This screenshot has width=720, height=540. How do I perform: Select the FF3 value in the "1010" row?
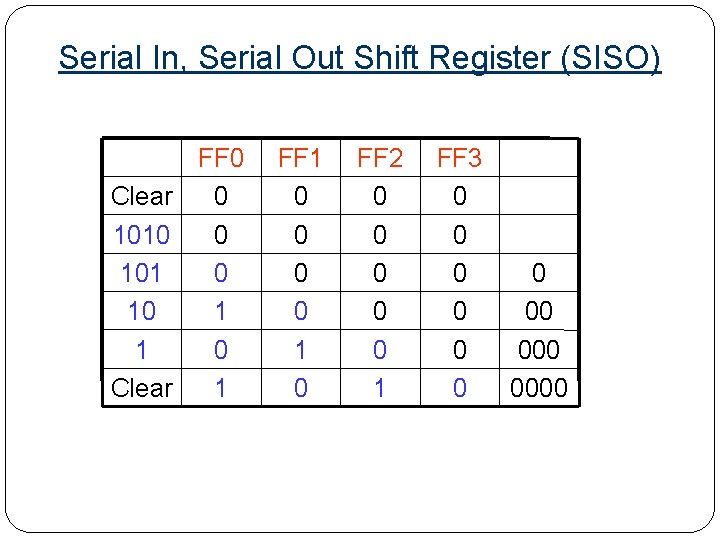(459, 235)
